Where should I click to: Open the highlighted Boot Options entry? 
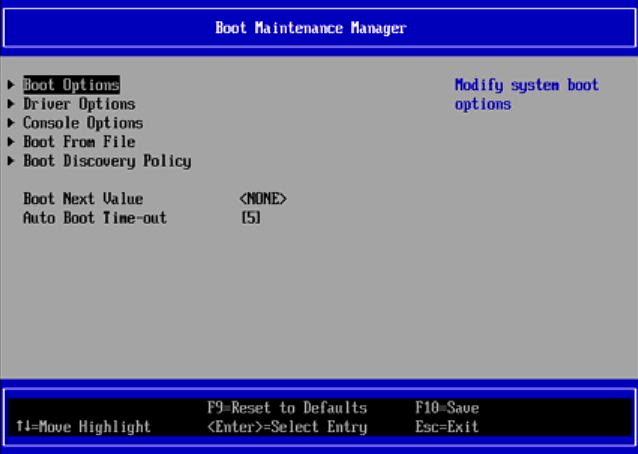[x=71, y=85]
